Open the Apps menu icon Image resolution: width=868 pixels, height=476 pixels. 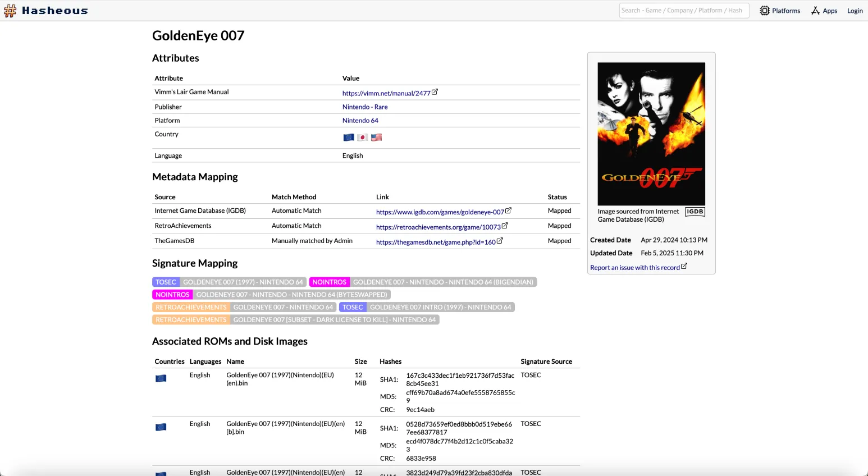[815, 11]
